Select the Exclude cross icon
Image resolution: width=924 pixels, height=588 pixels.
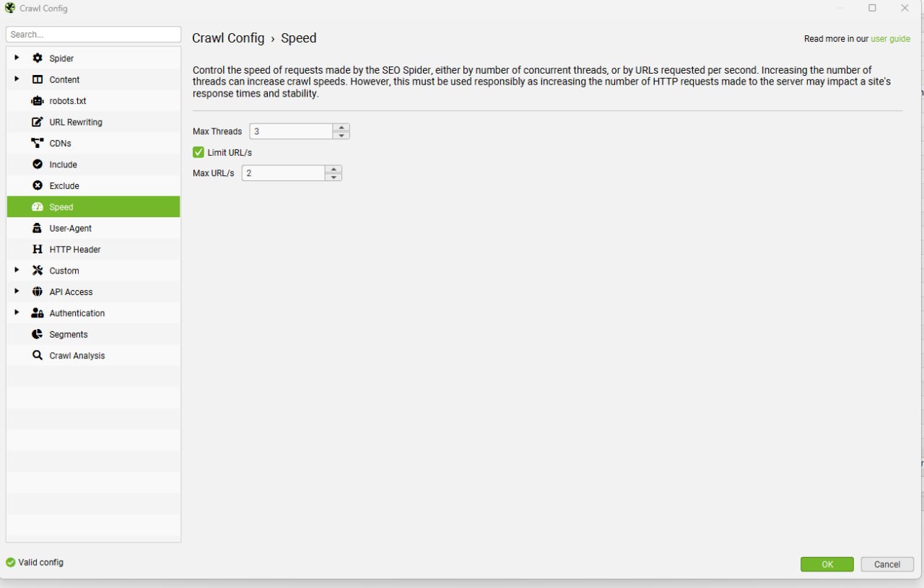pos(38,185)
